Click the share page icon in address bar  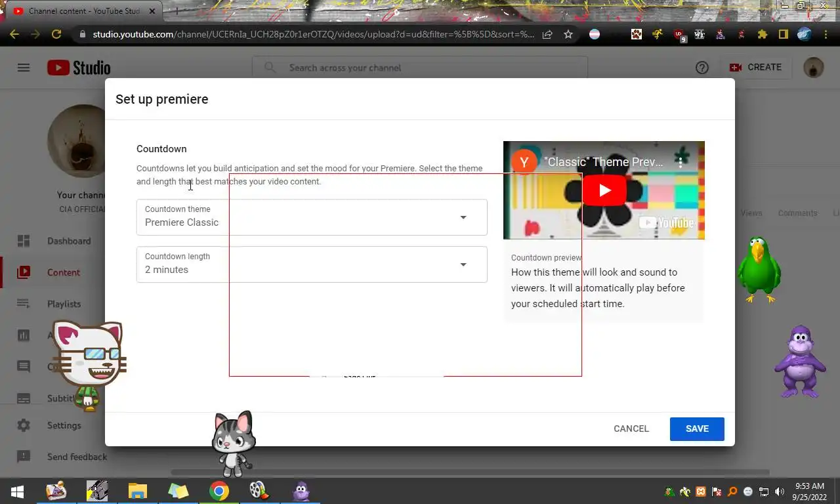click(547, 34)
